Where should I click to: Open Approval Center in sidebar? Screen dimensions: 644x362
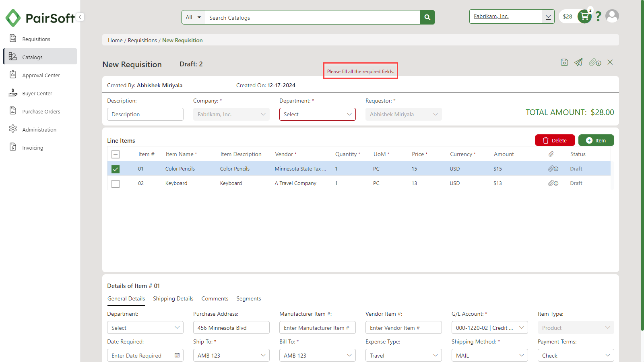40,75
